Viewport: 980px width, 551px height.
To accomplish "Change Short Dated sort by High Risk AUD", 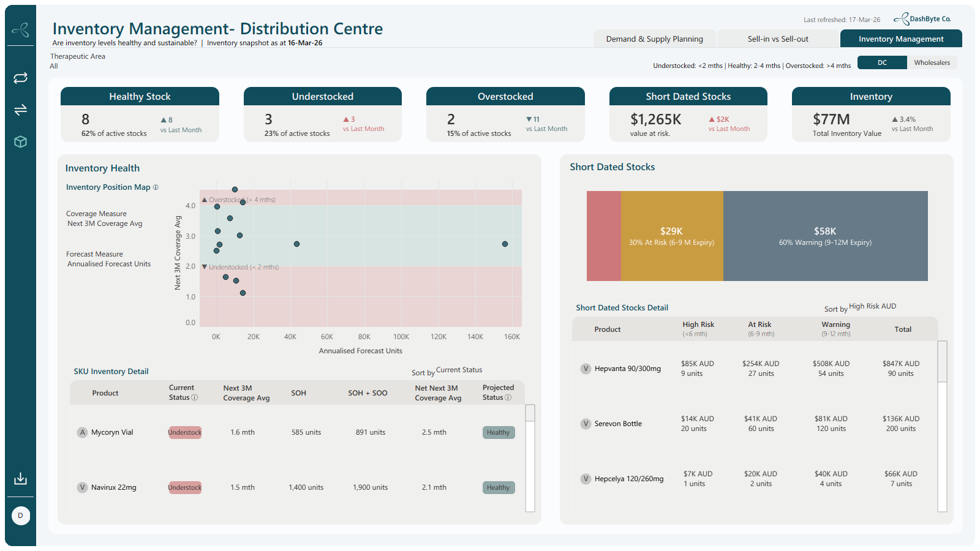I will tap(872, 306).
